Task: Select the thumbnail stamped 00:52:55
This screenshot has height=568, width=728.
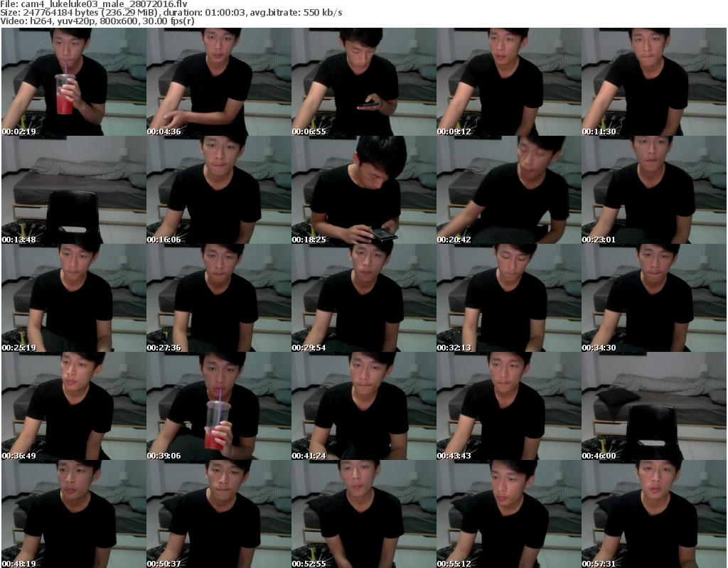Action: [x=363, y=514]
